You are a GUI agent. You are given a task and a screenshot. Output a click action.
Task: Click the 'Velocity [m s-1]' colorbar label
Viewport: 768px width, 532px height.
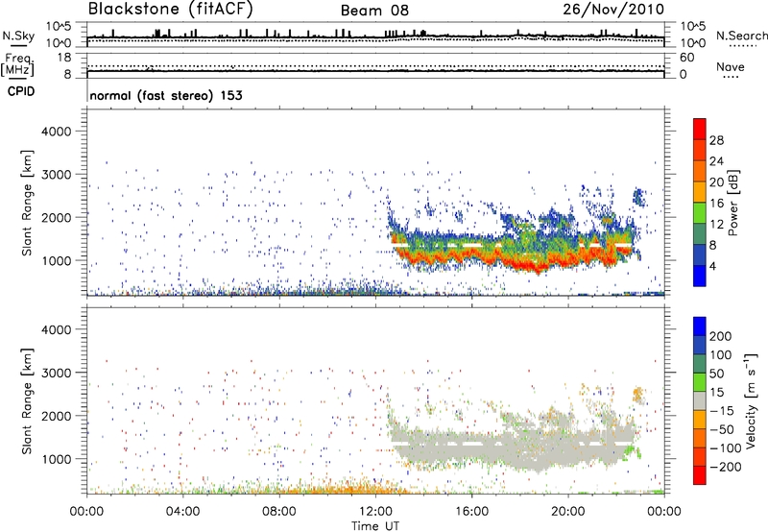click(x=751, y=400)
